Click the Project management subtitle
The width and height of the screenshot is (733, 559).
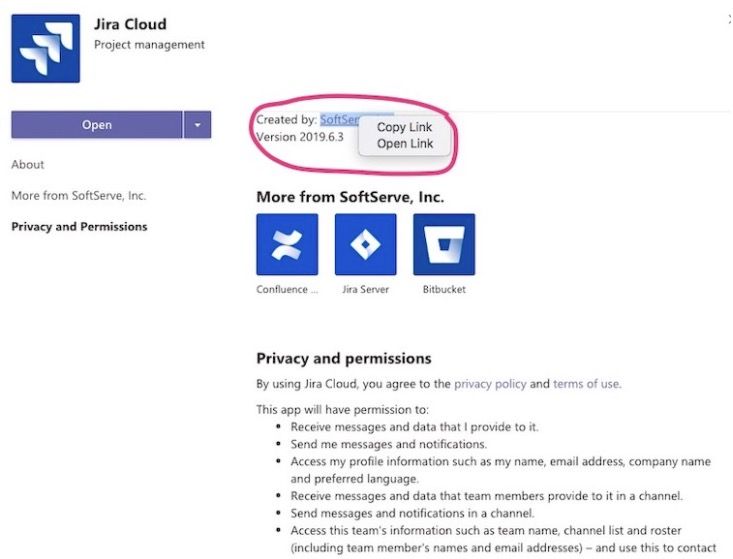pos(149,44)
